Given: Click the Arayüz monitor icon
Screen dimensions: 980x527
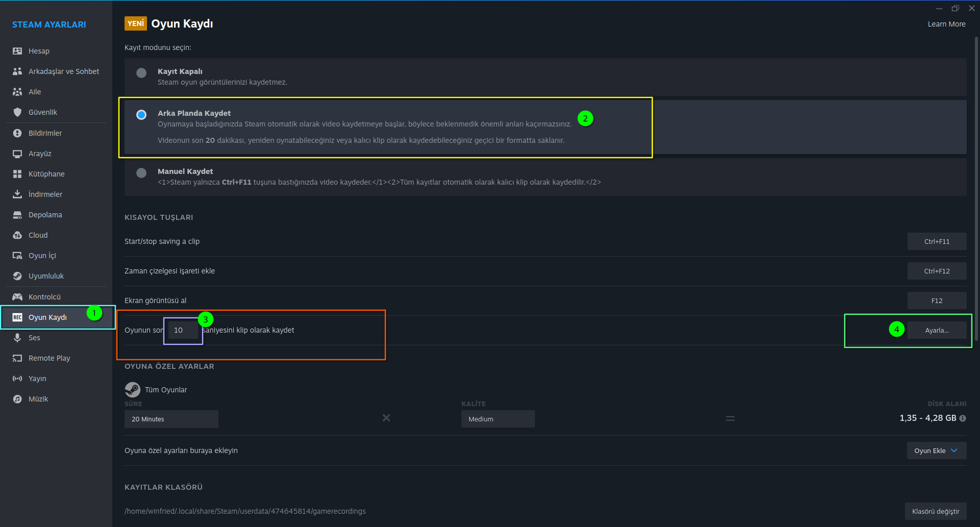Looking at the screenshot, I should click(17, 154).
